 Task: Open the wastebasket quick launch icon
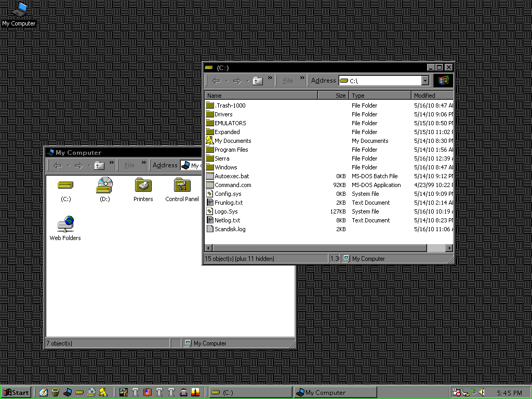pyautogui.click(x=55, y=393)
